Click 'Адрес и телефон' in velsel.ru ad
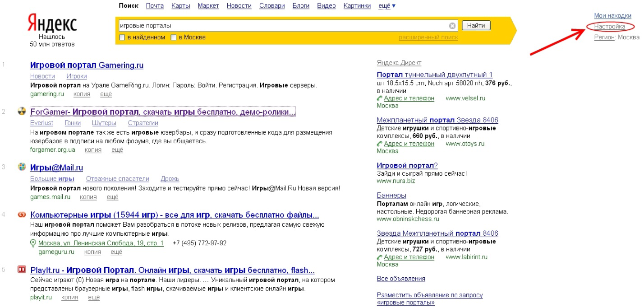 [x=409, y=98]
